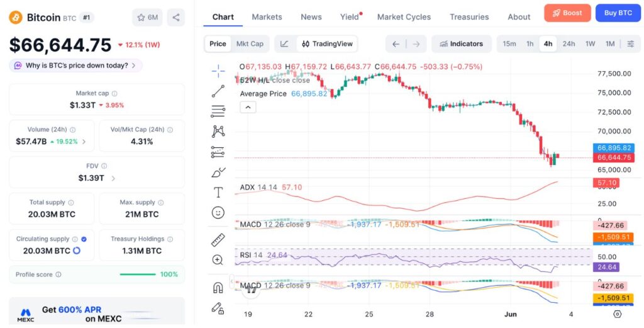The height and width of the screenshot is (328, 644).
Task: Click the 57.10 ADX value label
Action: (x=606, y=183)
